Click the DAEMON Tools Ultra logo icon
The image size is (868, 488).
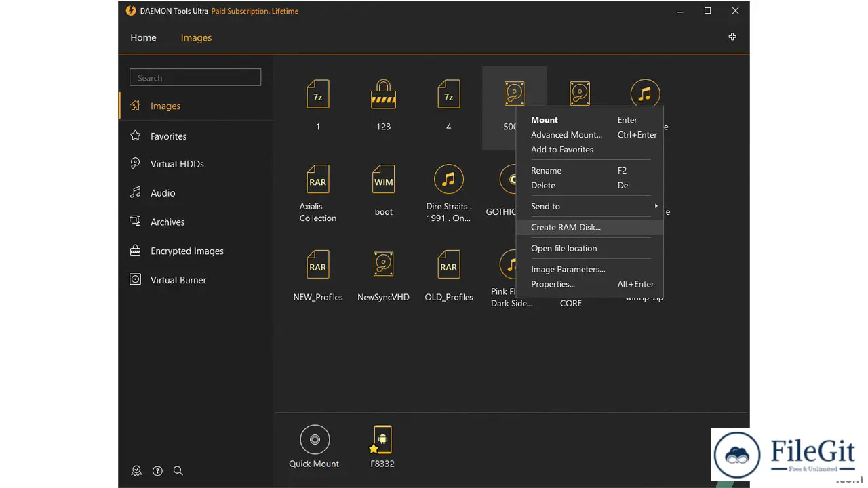coord(131,11)
